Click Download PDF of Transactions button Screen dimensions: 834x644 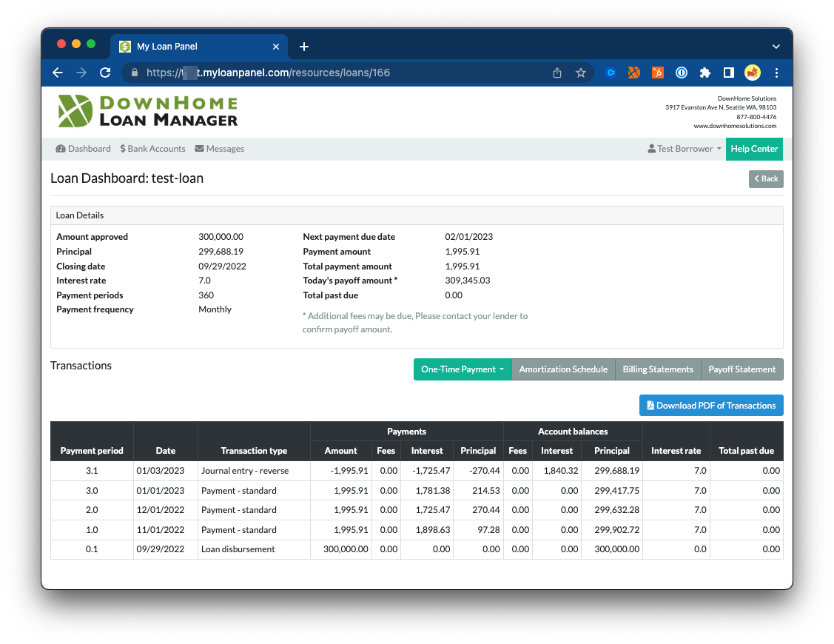tap(710, 406)
